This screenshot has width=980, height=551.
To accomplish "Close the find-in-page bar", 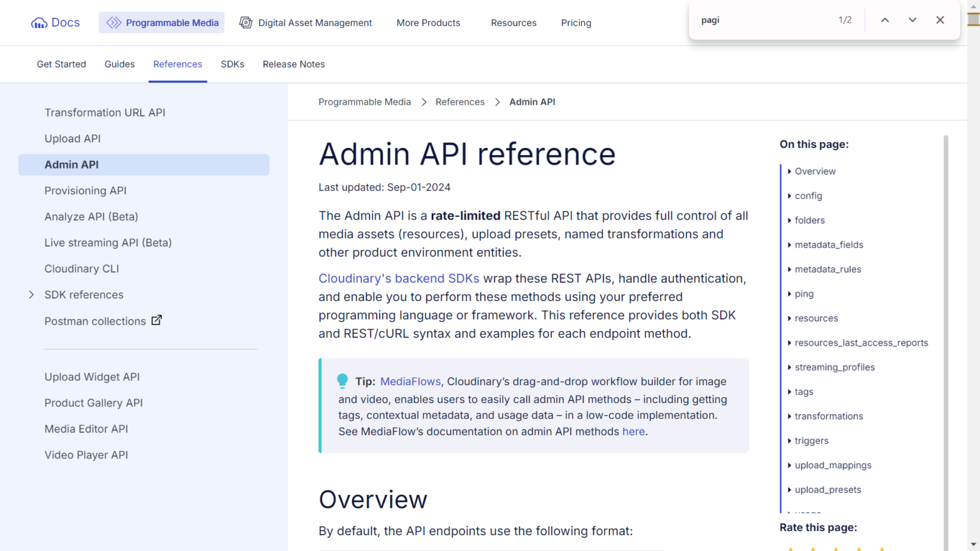I will [x=940, y=20].
